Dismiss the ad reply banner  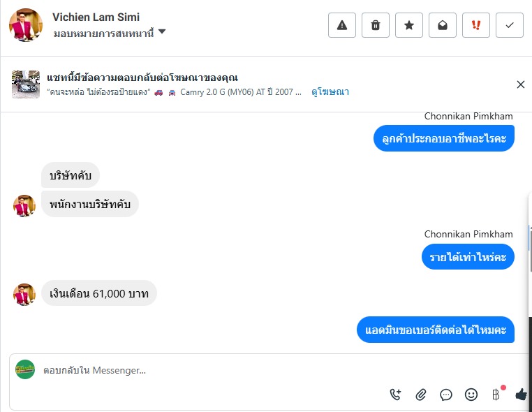coord(520,84)
